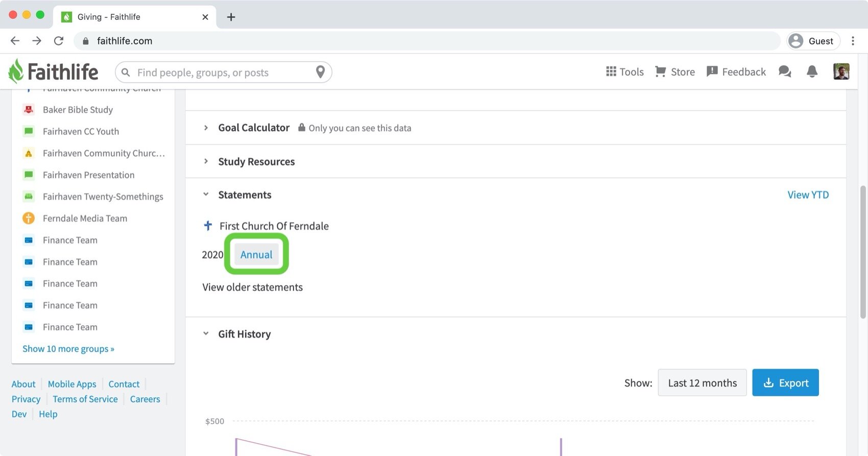
Task: Export the gift history
Action: click(x=785, y=382)
